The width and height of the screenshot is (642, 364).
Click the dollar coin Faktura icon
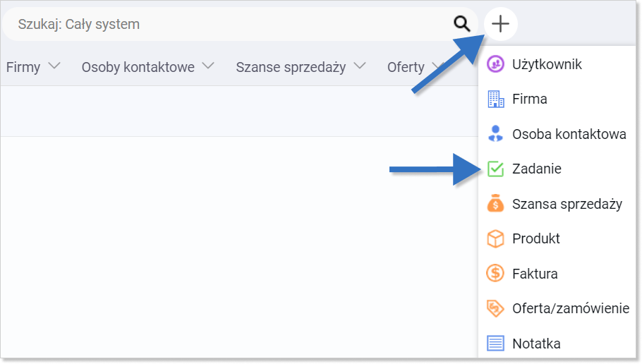[495, 273]
